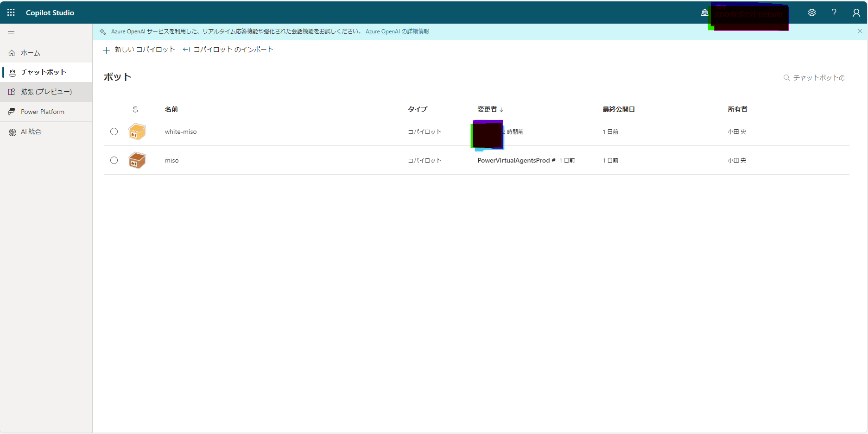Click the environment icon in header
The height and width of the screenshot is (434, 868).
(704, 13)
